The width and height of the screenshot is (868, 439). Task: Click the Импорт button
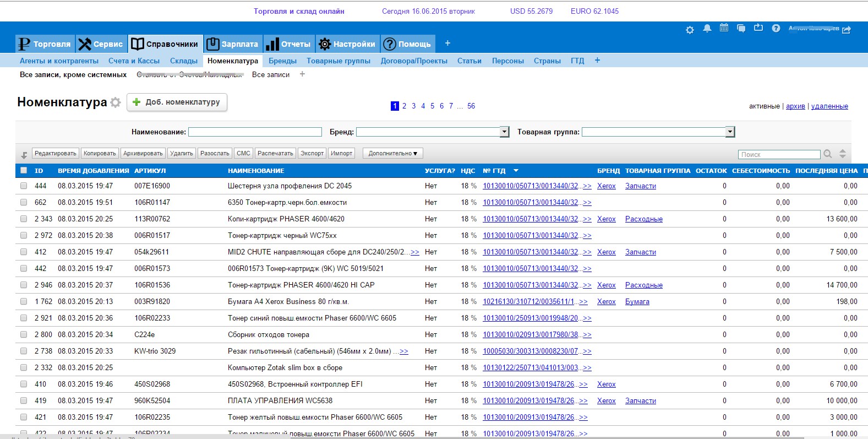pyautogui.click(x=342, y=153)
